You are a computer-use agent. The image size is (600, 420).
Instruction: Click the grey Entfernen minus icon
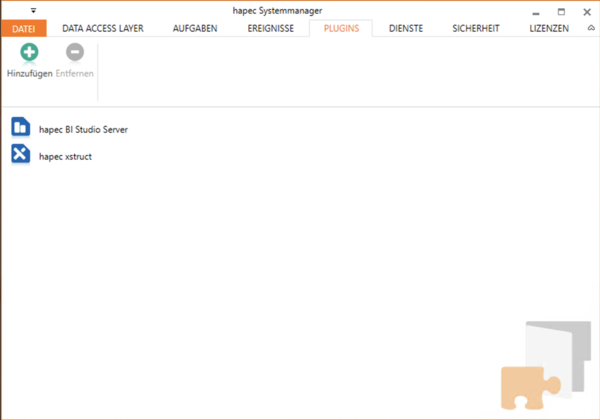coord(75,52)
